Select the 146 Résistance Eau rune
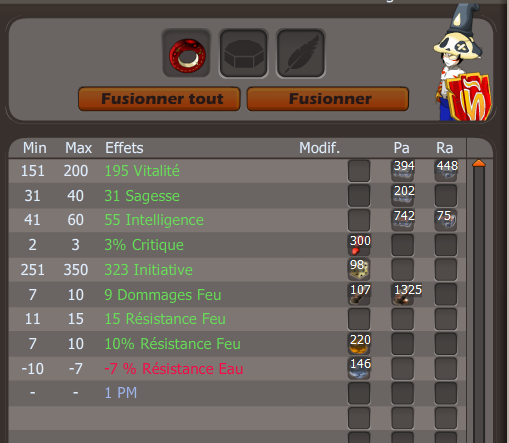The height and width of the screenshot is (443, 509). tap(359, 368)
